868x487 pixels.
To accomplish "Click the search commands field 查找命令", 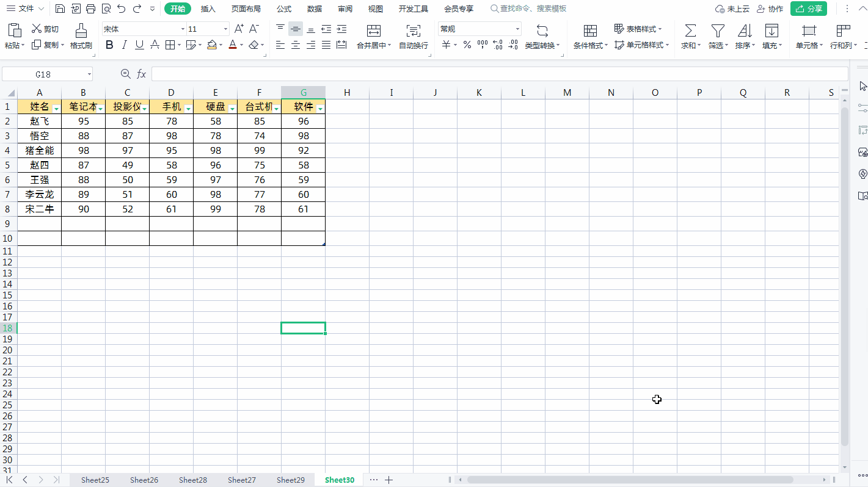I will coord(529,9).
